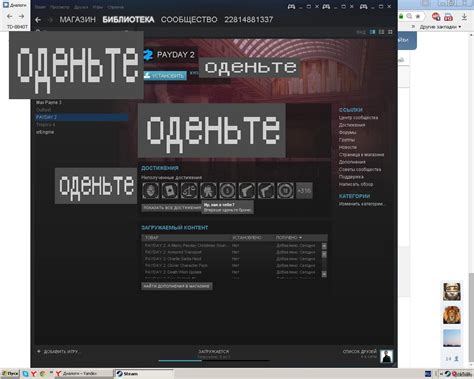Click the PAYDAY 2 logo icon beside title
The height and width of the screenshot is (379, 474).
coord(148,55)
